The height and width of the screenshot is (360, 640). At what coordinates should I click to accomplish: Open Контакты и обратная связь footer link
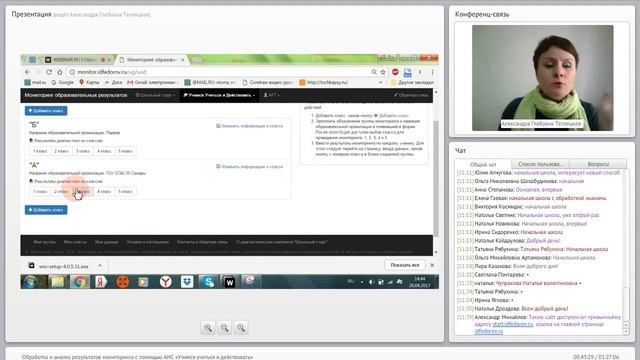point(202,242)
